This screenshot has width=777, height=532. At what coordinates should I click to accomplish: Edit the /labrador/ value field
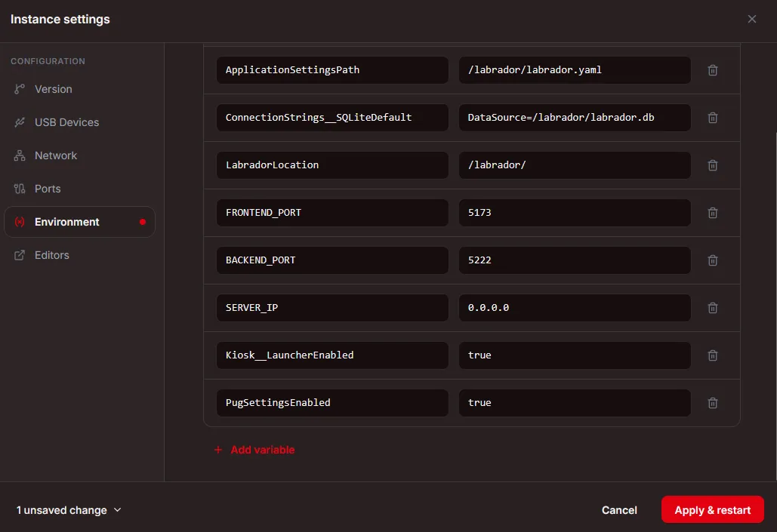coord(575,165)
